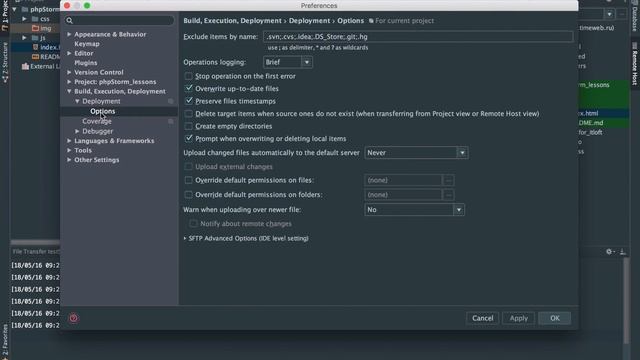
Task: Expand Version Control settings group
Action: coord(69,72)
